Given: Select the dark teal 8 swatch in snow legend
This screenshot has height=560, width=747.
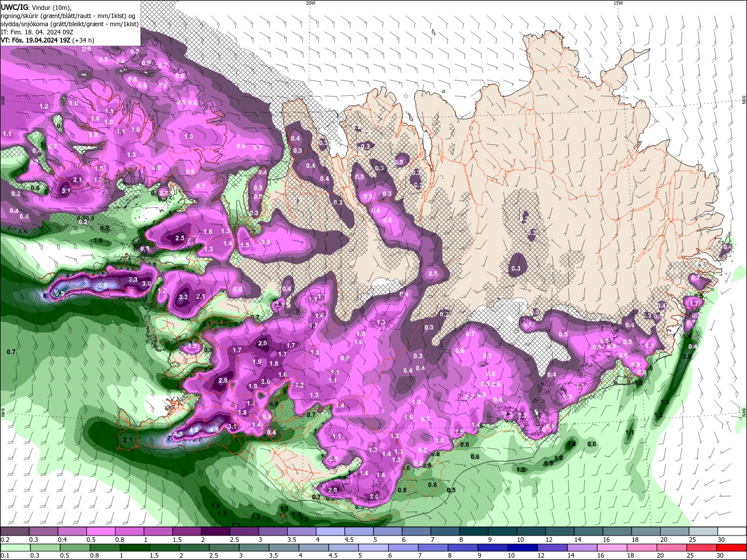Looking at the screenshot, I should coord(474,531).
